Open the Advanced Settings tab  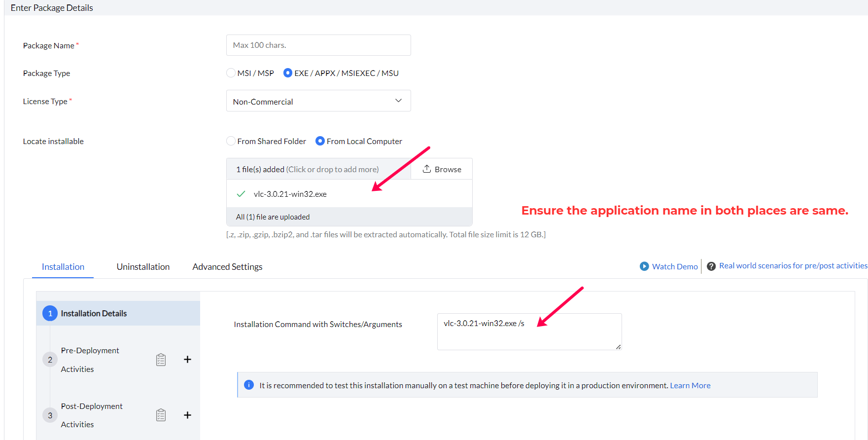pyautogui.click(x=227, y=267)
